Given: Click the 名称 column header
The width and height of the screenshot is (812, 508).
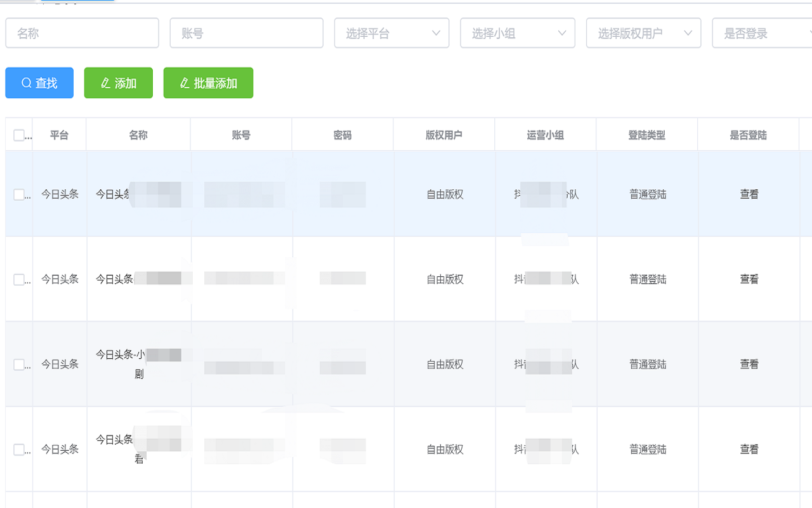Looking at the screenshot, I should (138, 135).
